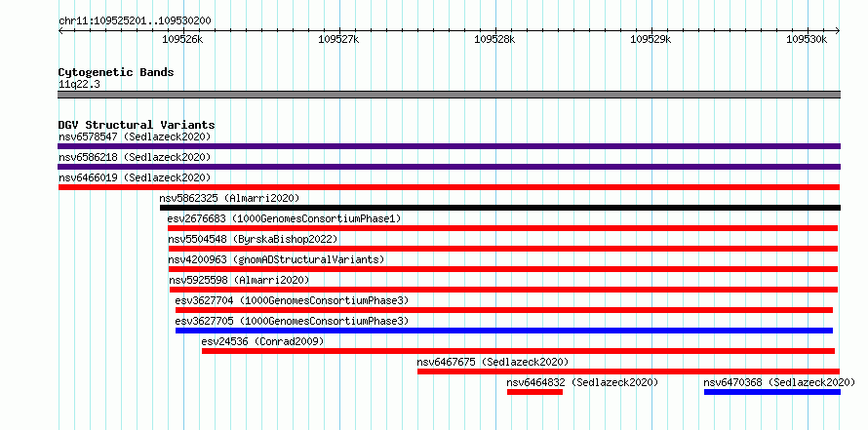868x430 pixels.
Task: Click the 109529k ruler tick label
Action: tap(651, 39)
